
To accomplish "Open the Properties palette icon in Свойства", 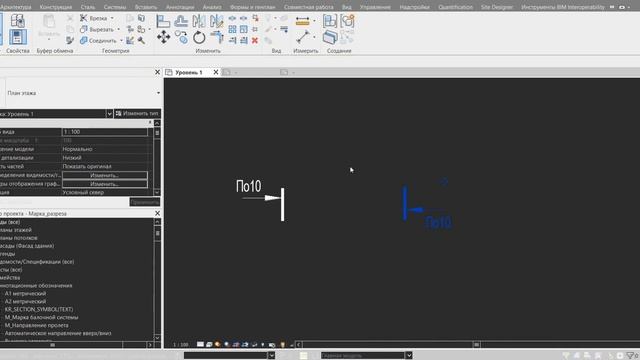I will 18,37.
